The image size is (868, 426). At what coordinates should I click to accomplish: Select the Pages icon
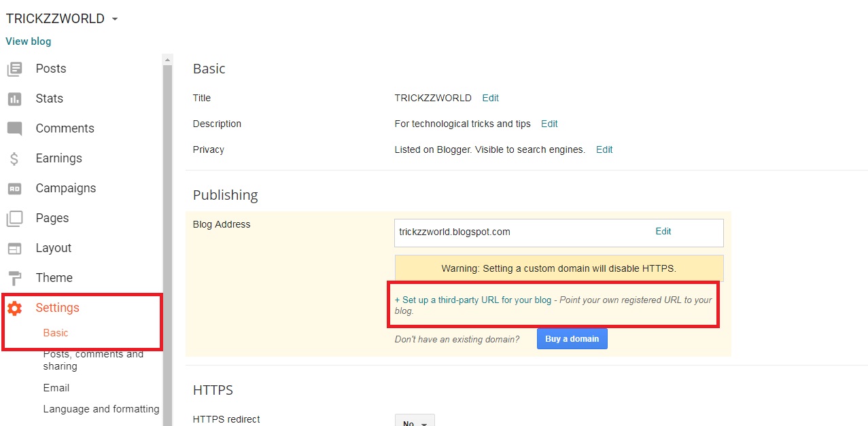click(14, 218)
